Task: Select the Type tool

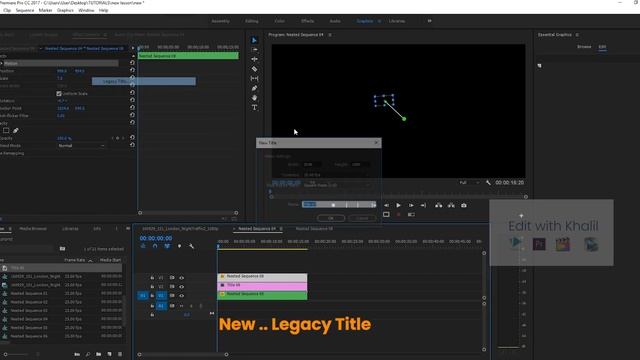Action: pos(254,107)
